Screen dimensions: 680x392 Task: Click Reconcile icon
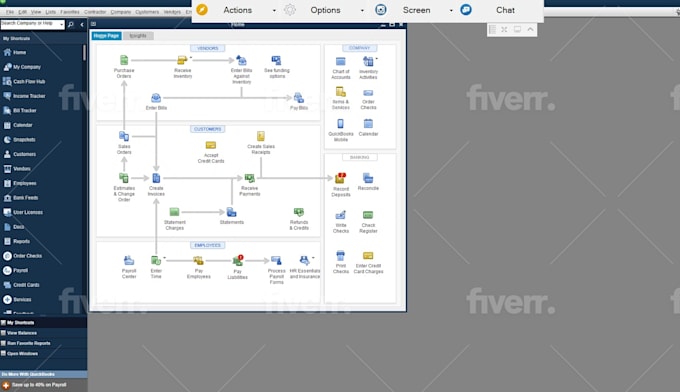368,178
